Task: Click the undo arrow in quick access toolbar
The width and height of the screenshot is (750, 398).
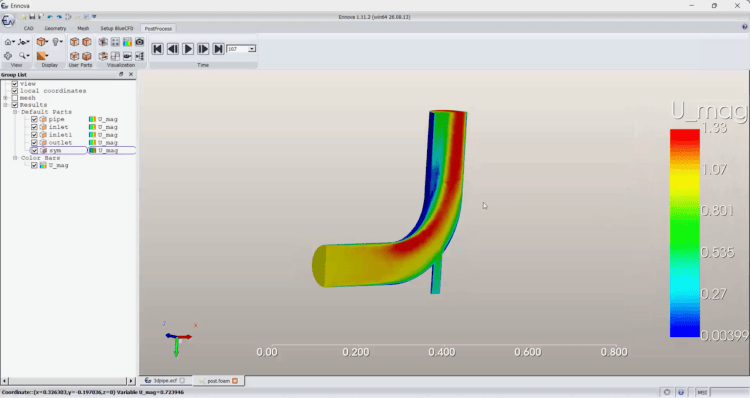Action: pyautogui.click(x=50, y=17)
